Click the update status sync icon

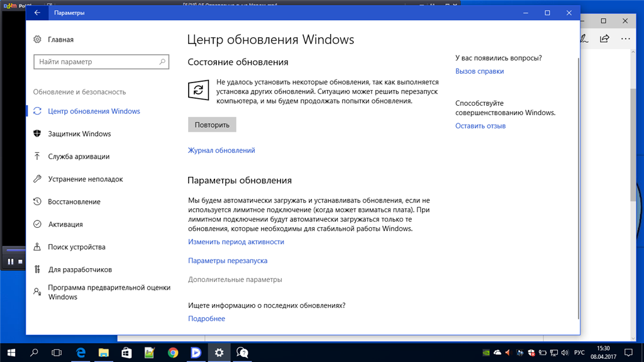pos(198,89)
